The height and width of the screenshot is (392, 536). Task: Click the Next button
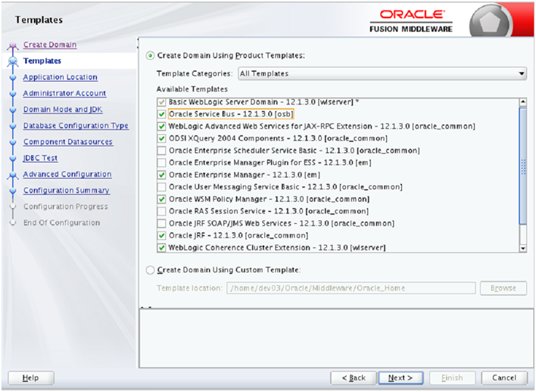click(400, 378)
